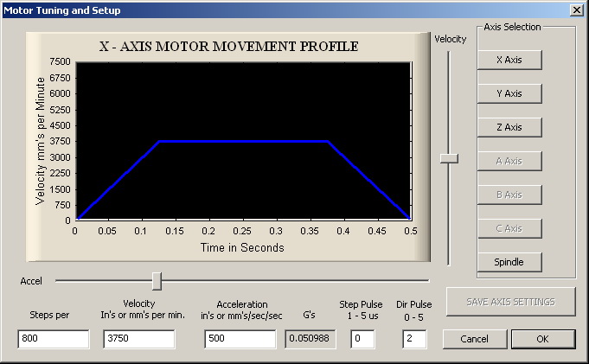Select the Y Axis button
The image size is (589, 364).
click(x=509, y=93)
